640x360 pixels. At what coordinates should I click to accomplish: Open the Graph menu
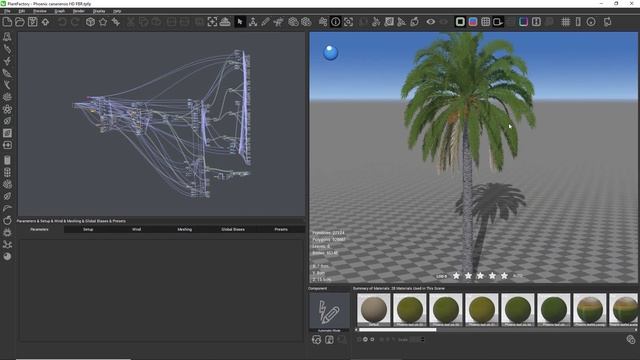tap(60, 11)
